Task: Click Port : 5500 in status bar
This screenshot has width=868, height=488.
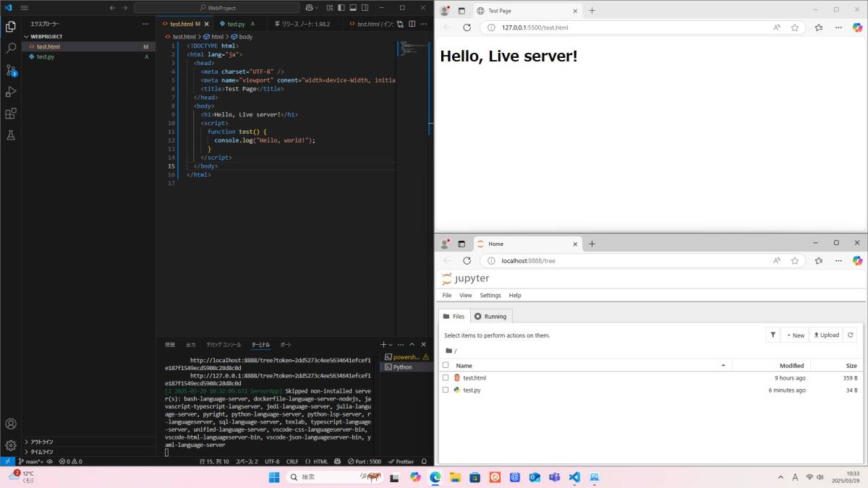Action: point(363,461)
